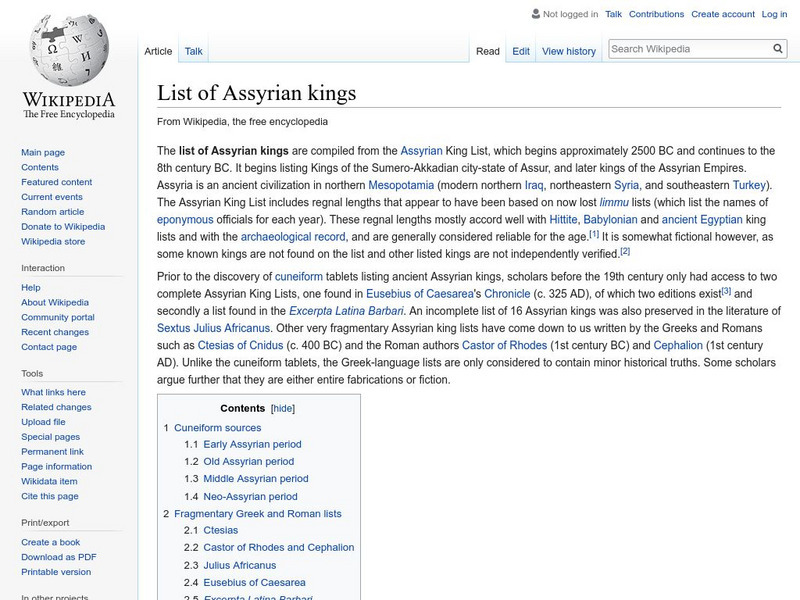Open the Hittite link
The image size is (800, 600).
coord(563,219)
